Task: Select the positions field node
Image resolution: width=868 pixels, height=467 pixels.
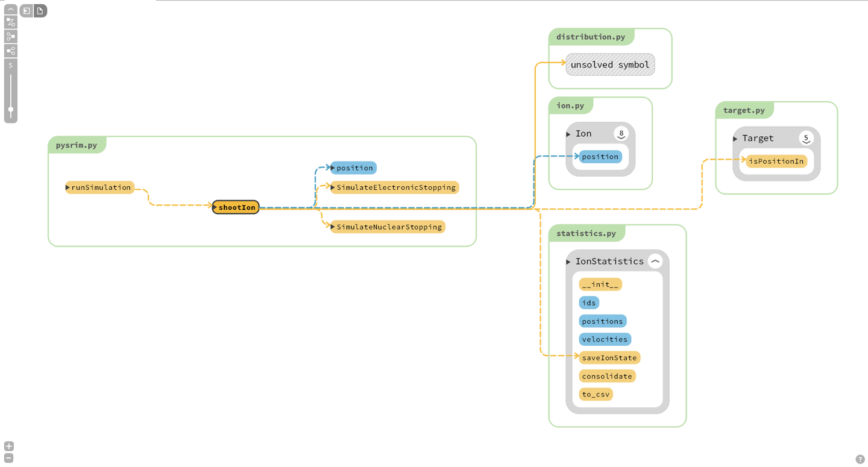Action: [x=603, y=321]
